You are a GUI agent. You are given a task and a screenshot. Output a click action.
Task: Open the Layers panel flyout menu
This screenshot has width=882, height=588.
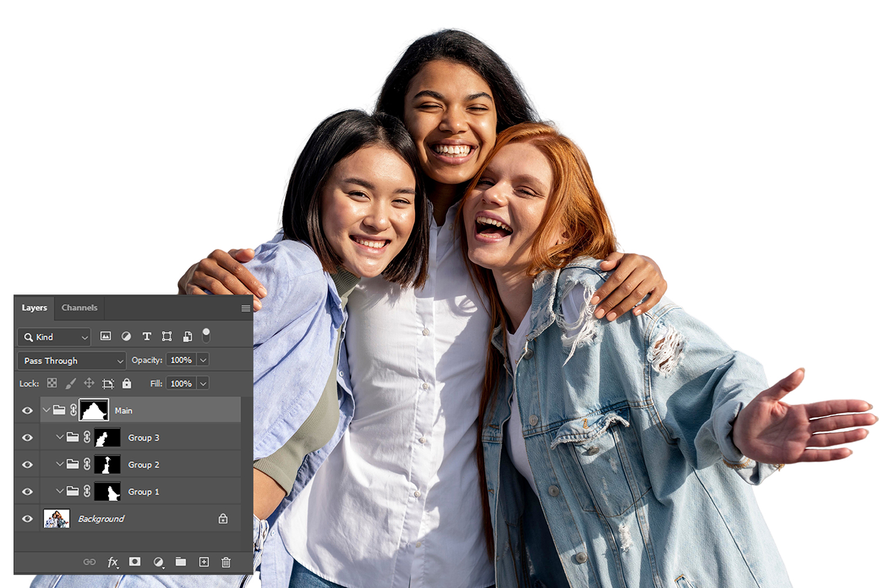pos(245,308)
